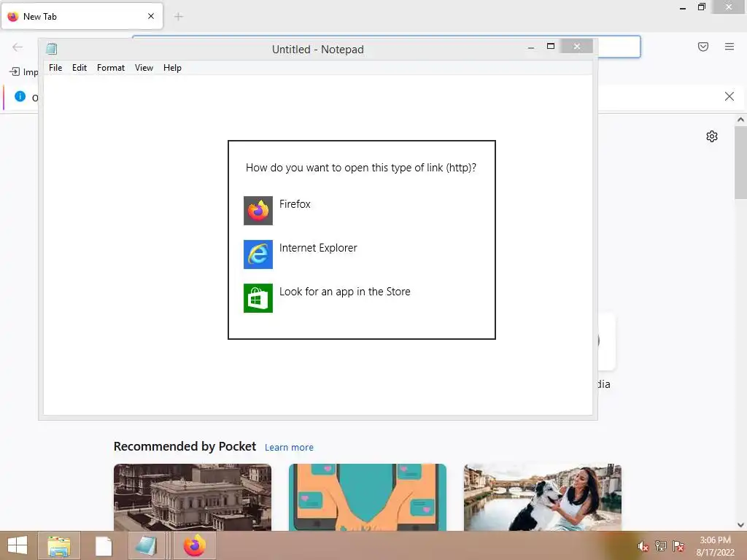Click Learn more link beside Pocket heading

click(x=289, y=448)
